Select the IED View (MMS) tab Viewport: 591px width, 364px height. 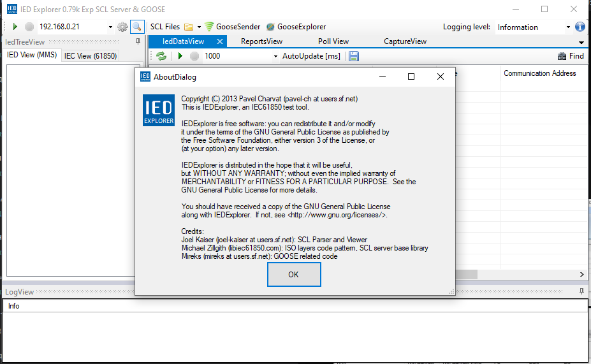pos(32,55)
